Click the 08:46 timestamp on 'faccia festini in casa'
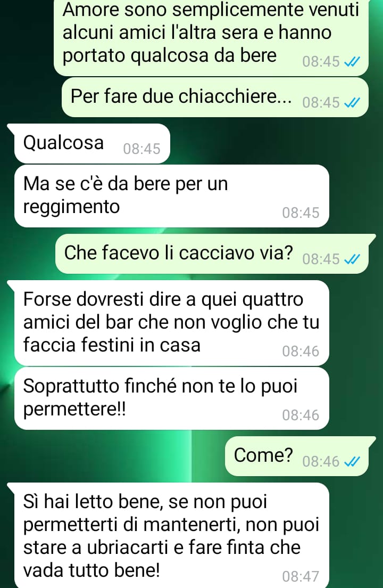This screenshot has width=383, height=588. pos(301,352)
